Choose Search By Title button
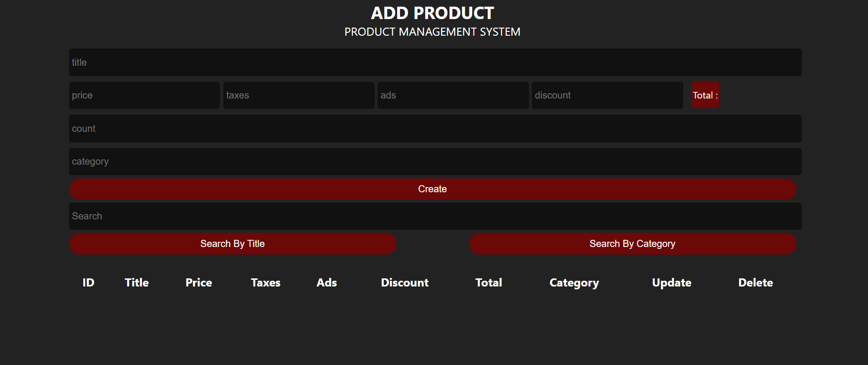 232,244
